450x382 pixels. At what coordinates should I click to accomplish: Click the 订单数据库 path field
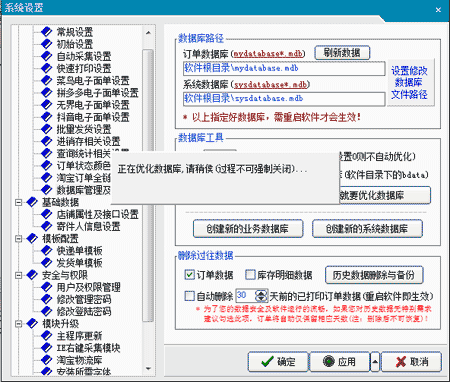tap(284, 69)
